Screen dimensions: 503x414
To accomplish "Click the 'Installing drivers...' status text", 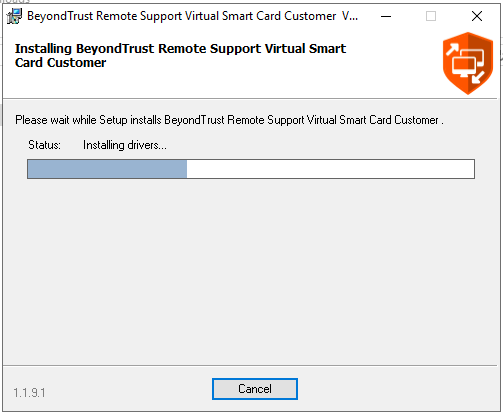I will point(125,145).
